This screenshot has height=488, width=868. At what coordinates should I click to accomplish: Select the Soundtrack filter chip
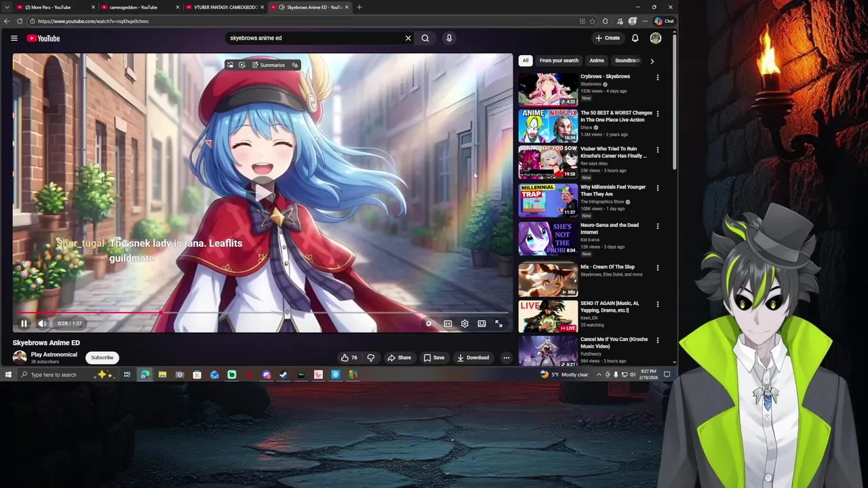click(x=627, y=60)
